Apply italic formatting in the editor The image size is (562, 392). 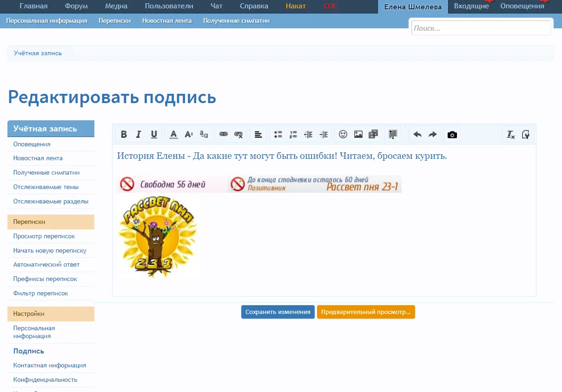[x=138, y=134]
